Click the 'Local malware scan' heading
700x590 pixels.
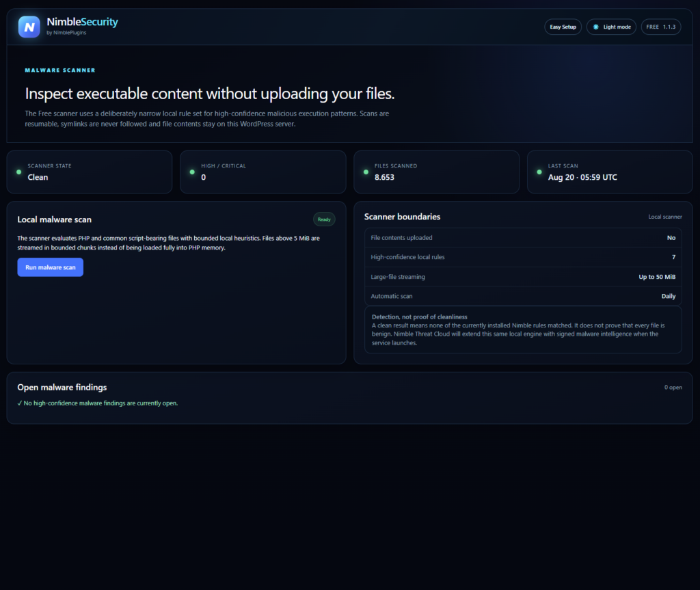coord(55,219)
